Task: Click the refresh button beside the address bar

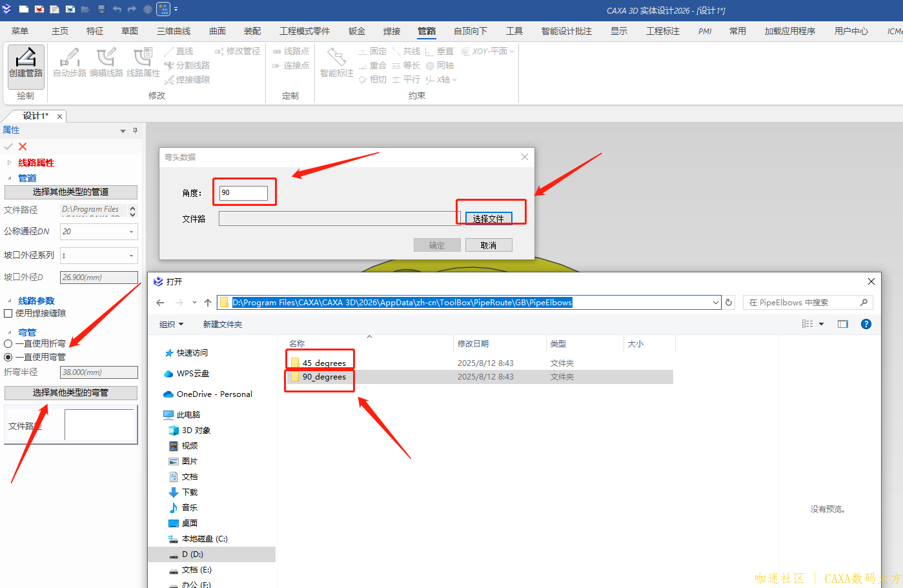Action: [729, 302]
